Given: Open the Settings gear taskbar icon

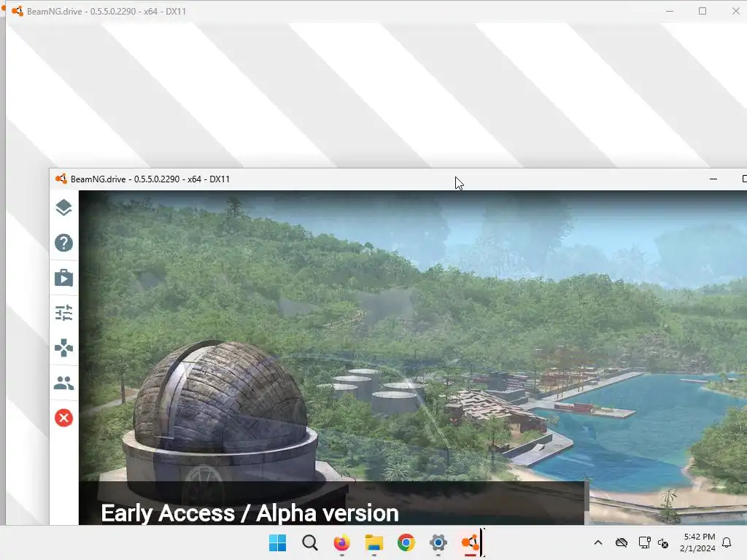Looking at the screenshot, I should (x=438, y=542).
